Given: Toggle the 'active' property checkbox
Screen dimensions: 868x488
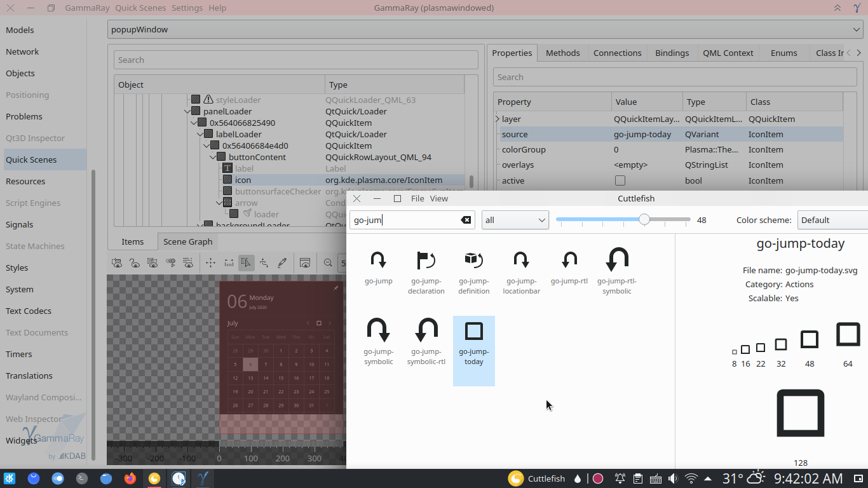Looking at the screenshot, I should pos(620,180).
